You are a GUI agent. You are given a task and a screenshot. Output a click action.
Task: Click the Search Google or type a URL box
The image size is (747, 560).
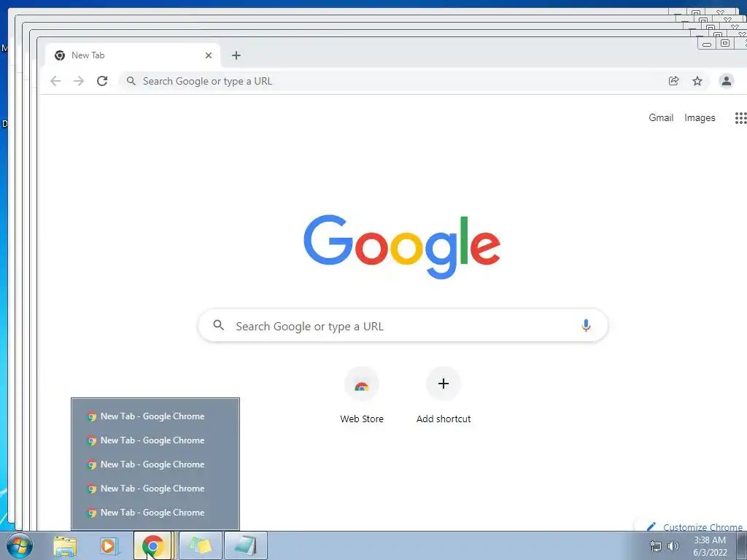(x=403, y=326)
